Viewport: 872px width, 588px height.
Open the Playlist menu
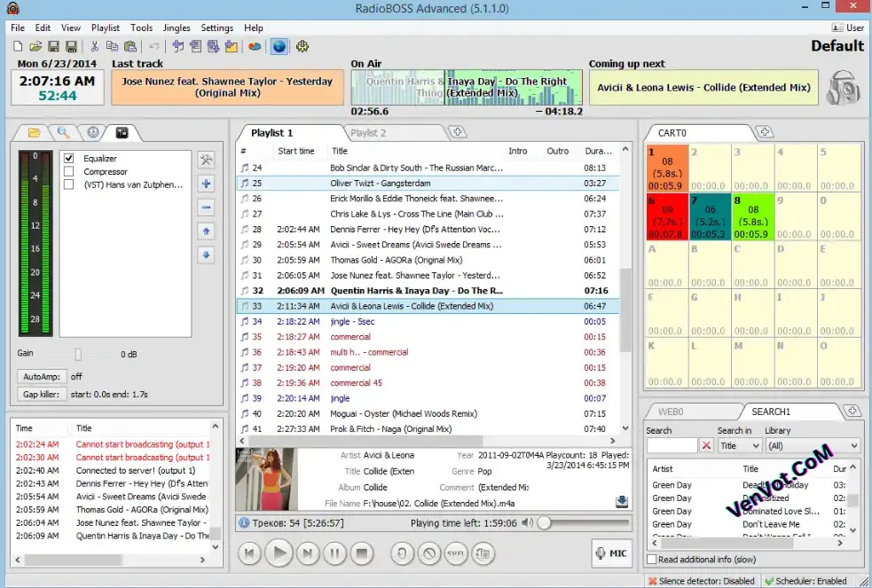tap(105, 27)
